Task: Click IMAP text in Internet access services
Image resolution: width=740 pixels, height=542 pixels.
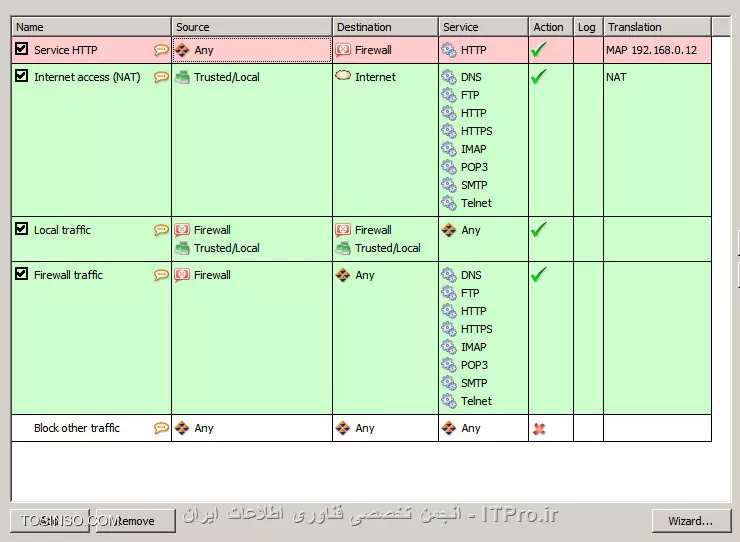Action: [474, 149]
